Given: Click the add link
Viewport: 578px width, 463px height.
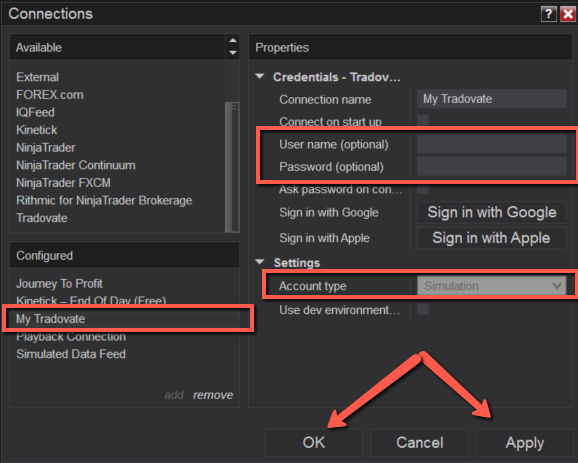Looking at the screenshot, I should (x=174, y=395).
